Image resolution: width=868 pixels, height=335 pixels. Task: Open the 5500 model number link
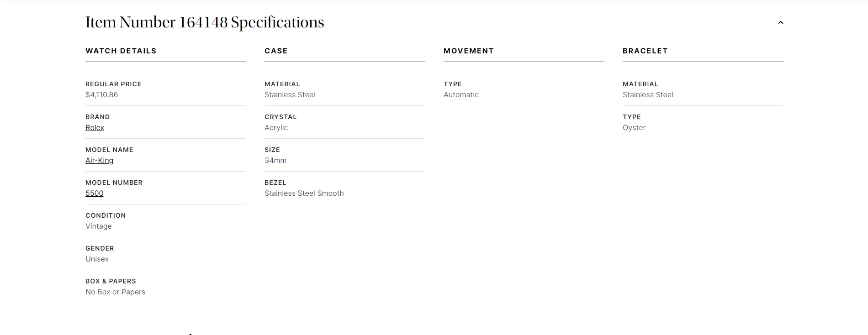pyautogui.click(x=94, y=194)
